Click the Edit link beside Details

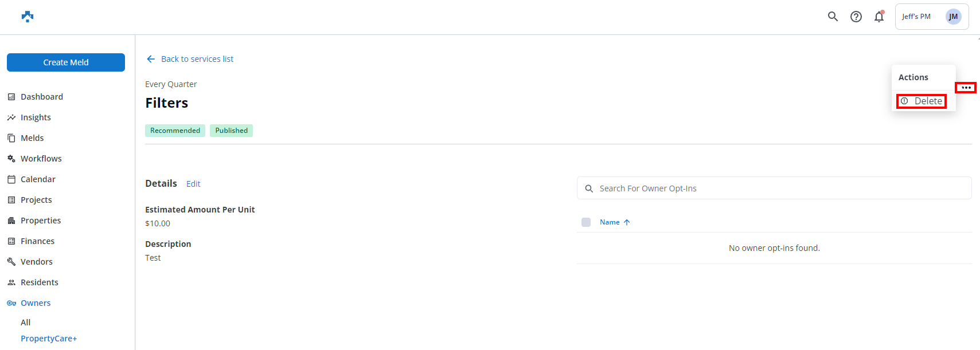pos(193,184)
